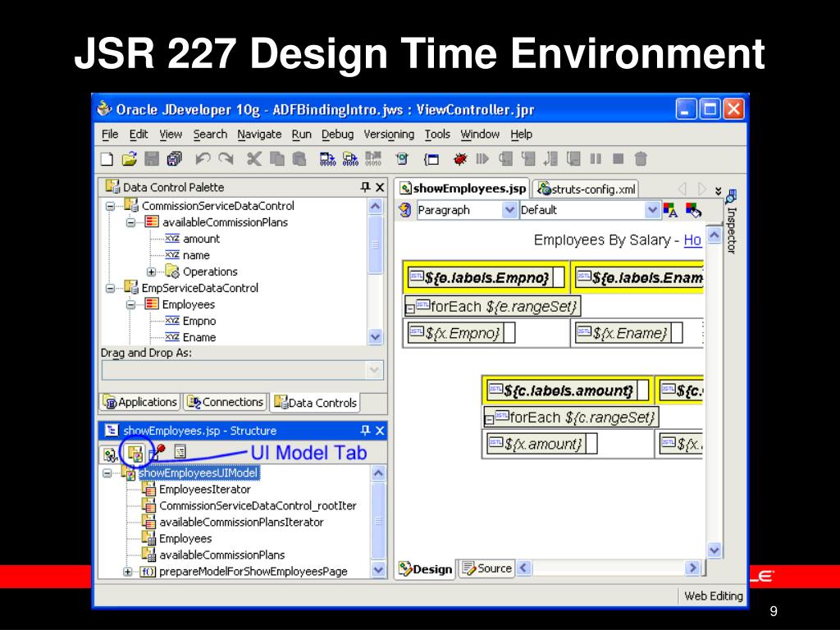Open the File menu
Screen dimensions: 840x630
pyautogui.click(x=110, y=135)
